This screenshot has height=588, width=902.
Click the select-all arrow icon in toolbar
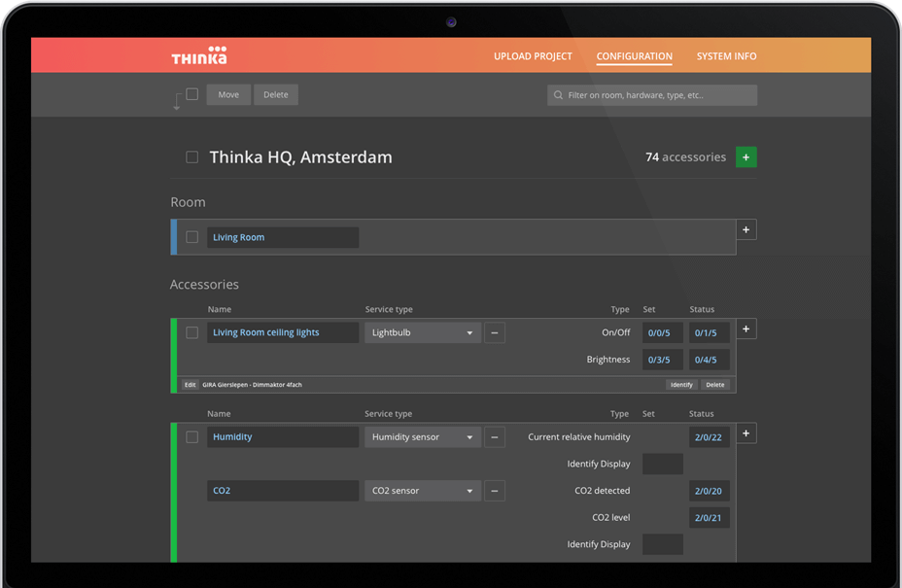coord(177,101)
